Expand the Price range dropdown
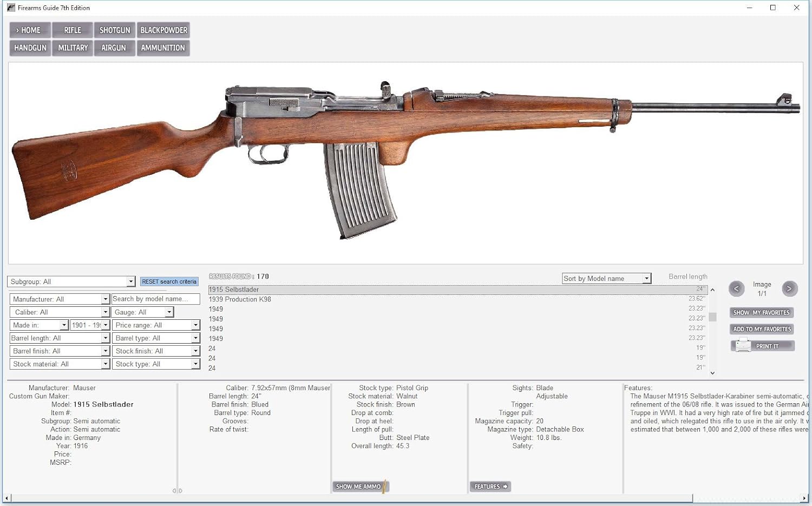 (156, 325)
